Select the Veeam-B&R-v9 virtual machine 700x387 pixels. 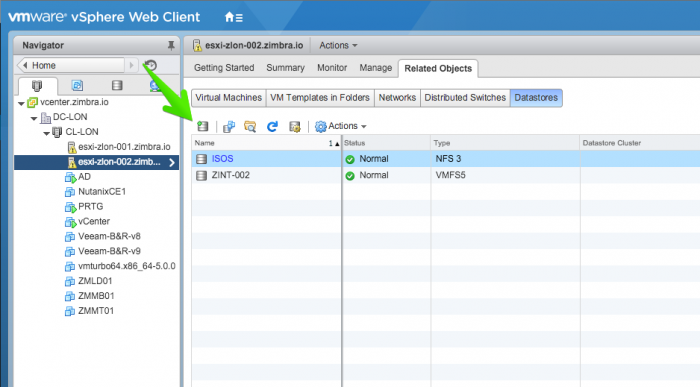coord(109,251)
